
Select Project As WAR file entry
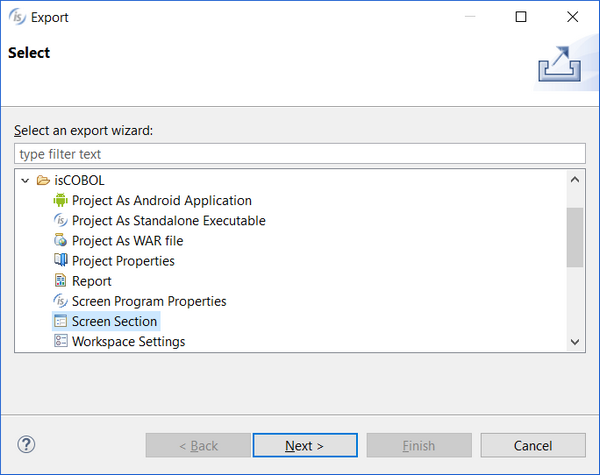point(127,241)
